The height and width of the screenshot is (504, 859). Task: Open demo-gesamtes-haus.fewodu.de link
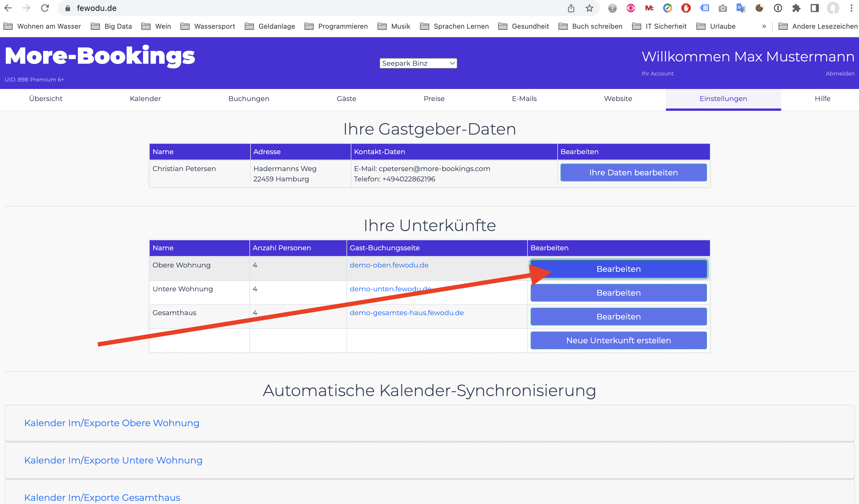point(407,313)
